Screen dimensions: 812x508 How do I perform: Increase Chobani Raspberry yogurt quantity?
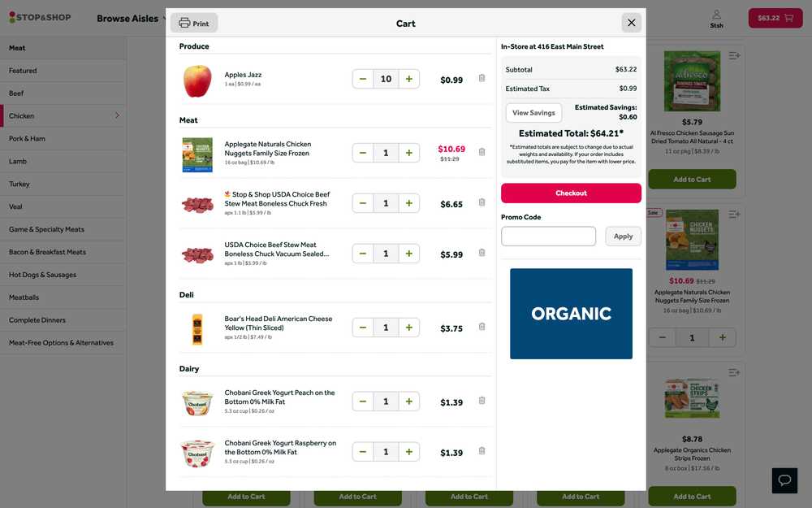(x=408, y=452)
